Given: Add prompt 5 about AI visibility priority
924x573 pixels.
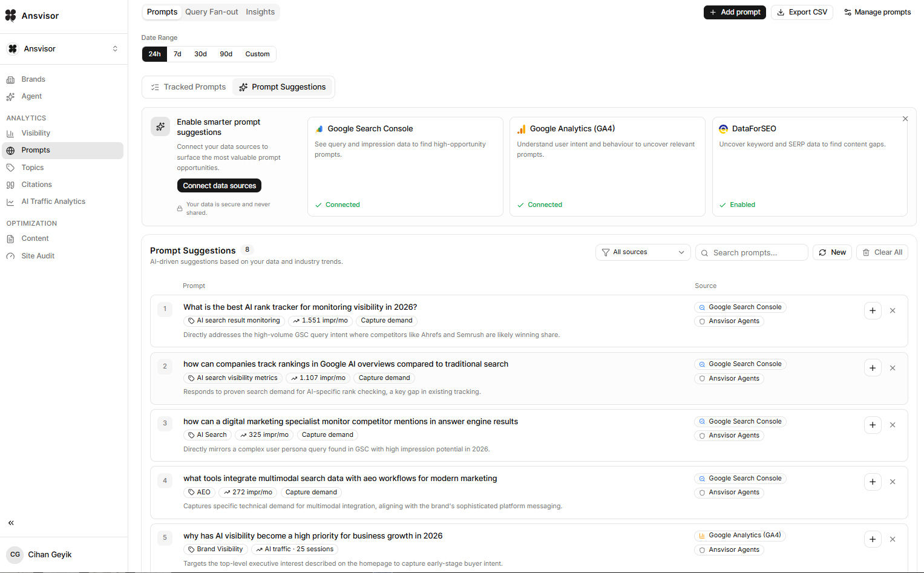Looking at the screenshot, I should pyautogui.click(x=873, y=539).
